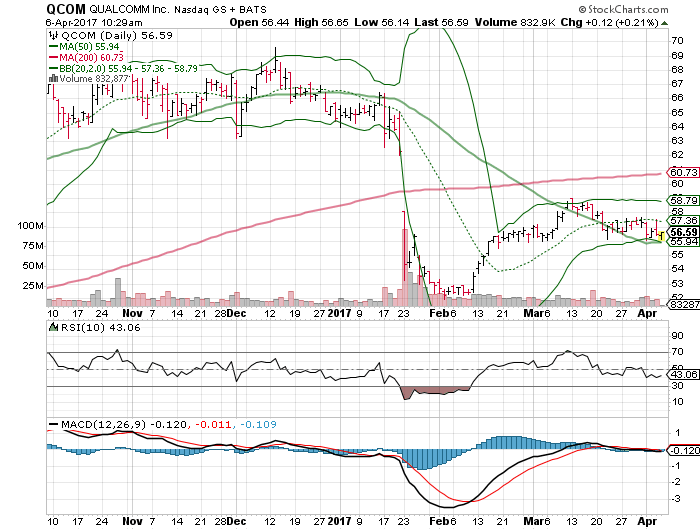
Task: Click the -3 label on MACD axis
Action: point(676,498)
